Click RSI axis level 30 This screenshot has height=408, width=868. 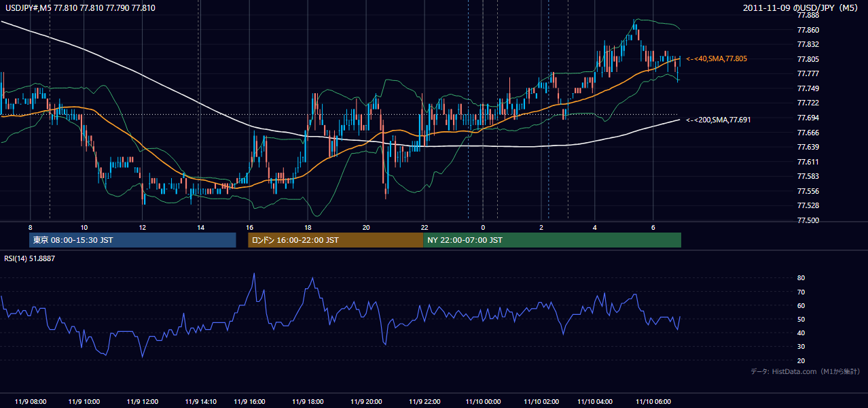[801, 347]
